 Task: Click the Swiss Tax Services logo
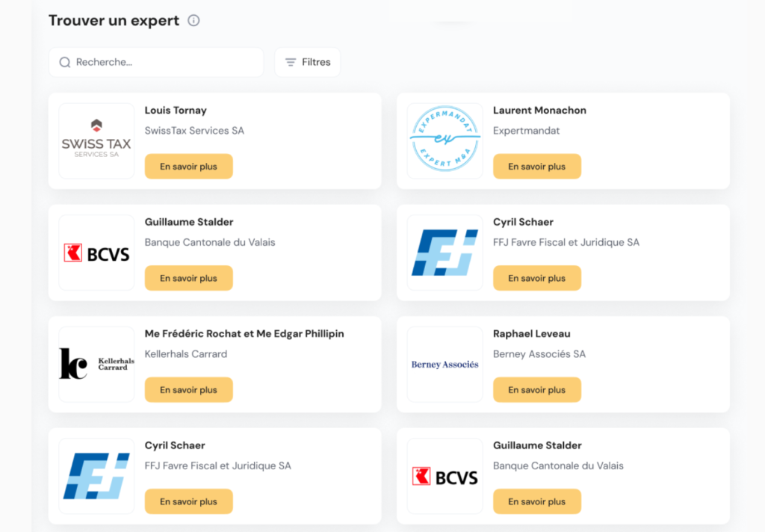point(96,140)
